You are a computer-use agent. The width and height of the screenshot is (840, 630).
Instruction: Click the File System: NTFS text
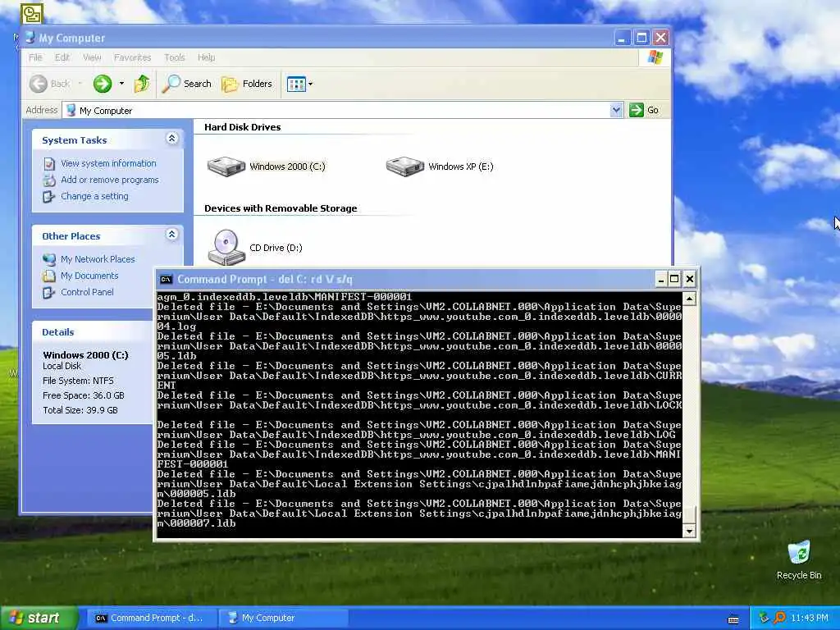pos(78,381)
